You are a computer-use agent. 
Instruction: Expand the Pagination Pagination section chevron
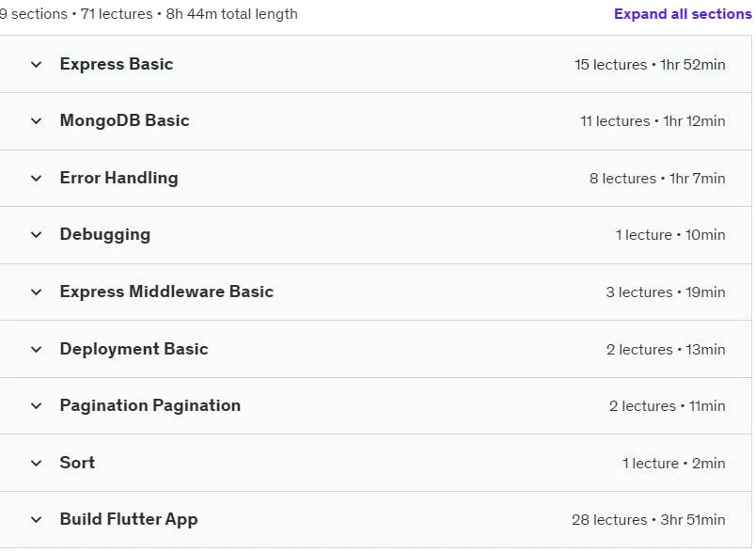(x=36, y=406)
